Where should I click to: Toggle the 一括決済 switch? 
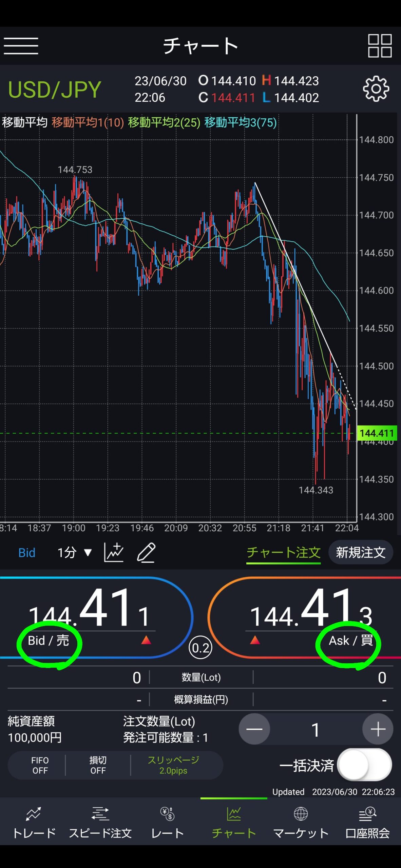pyautogui.click(x=365, y=765)
